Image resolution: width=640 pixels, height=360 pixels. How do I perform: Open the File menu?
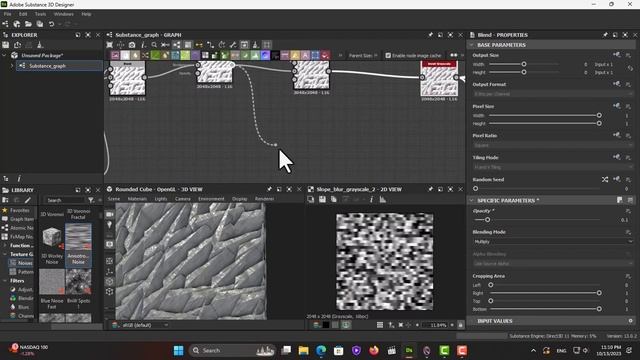pyautogui.click(x=7, y=14)
